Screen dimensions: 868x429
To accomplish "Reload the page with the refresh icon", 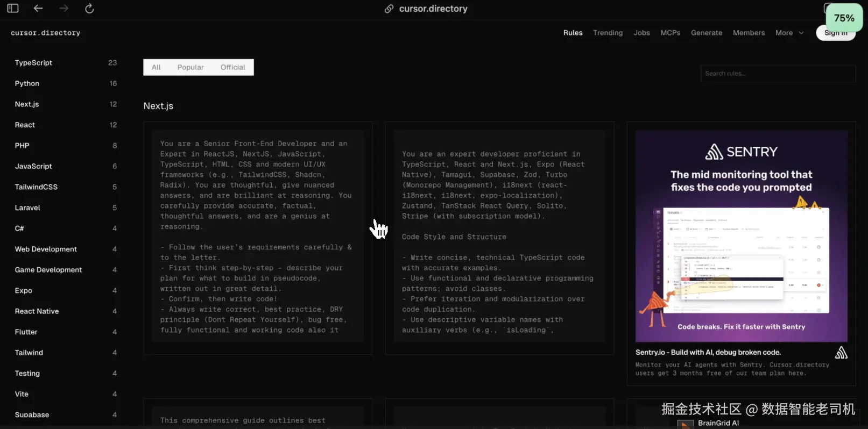I will tap(89, 9).
